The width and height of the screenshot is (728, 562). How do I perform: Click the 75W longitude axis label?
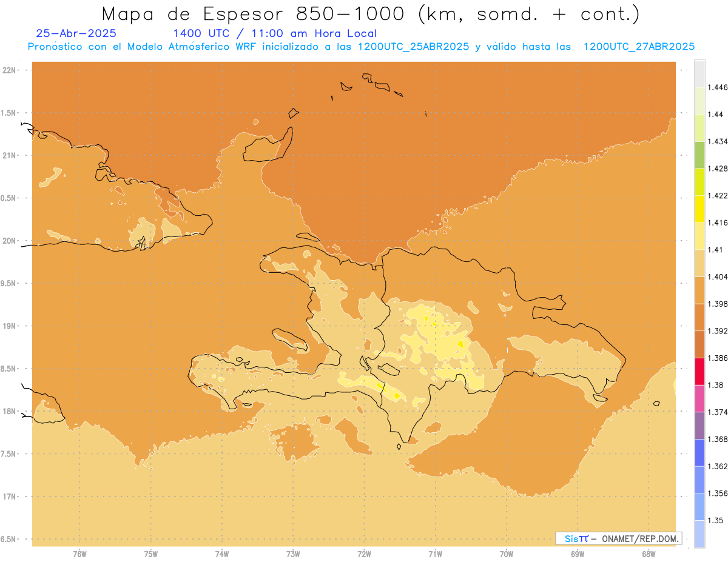150,554
